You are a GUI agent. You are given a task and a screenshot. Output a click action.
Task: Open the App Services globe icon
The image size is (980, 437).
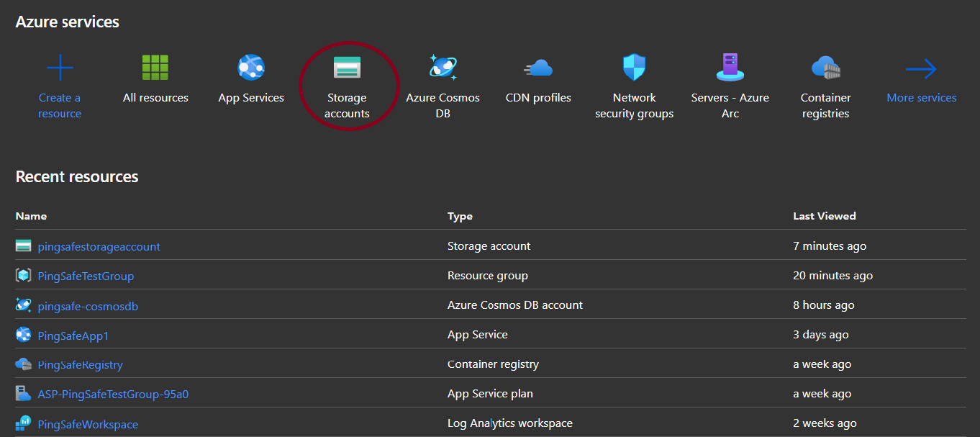click(251, 68)
